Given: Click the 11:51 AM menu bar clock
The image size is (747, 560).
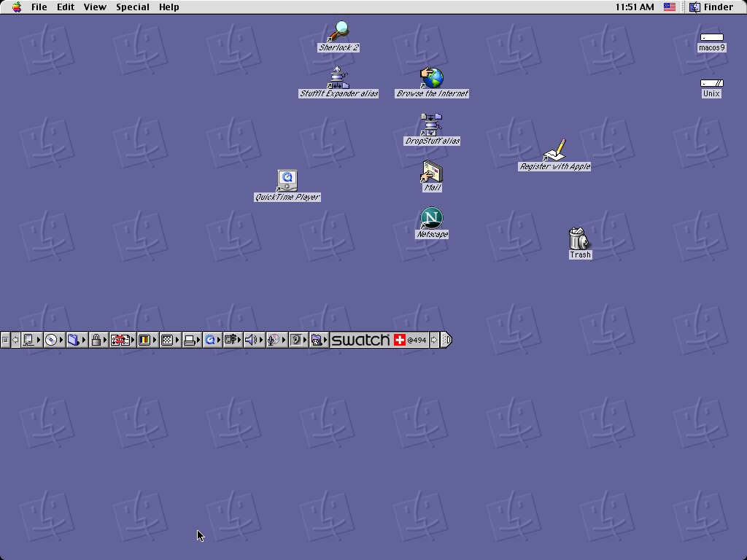Looking at the screenshot, I should (x=635, y=7).
